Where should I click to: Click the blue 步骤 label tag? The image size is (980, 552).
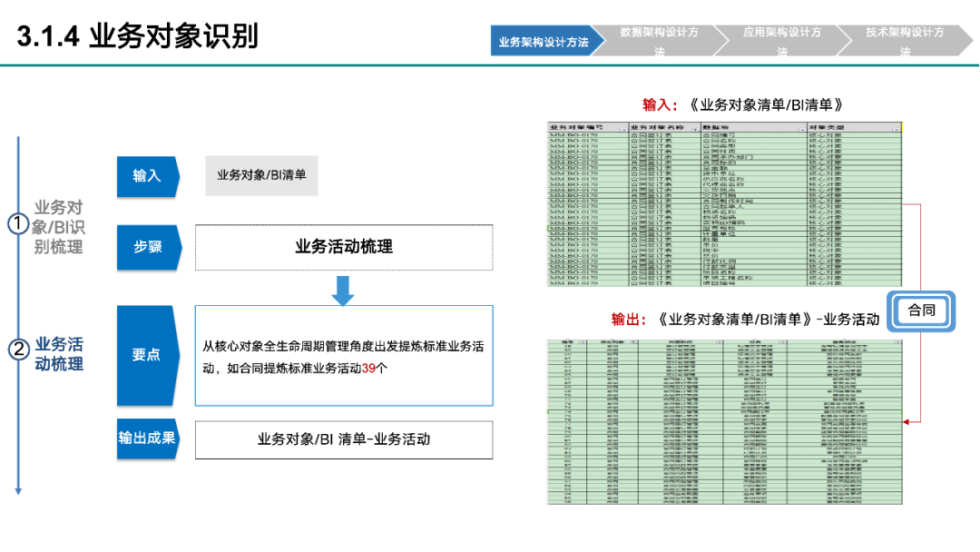click(x=149, y=247)
